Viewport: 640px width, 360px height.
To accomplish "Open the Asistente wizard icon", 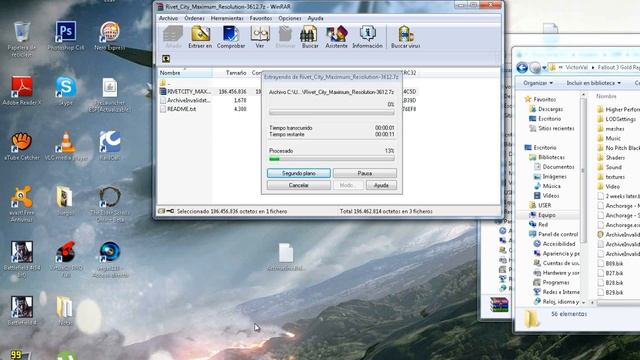I will 336,37.
